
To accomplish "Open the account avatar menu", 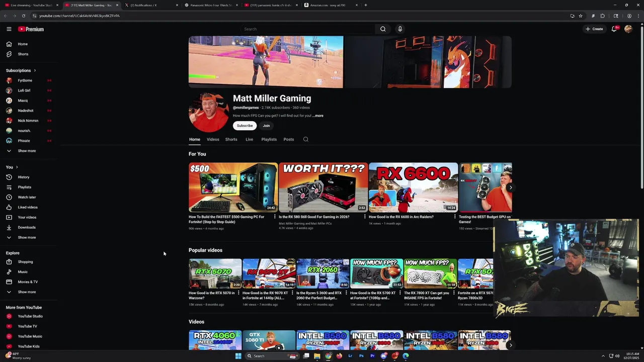I will [628, 29].
